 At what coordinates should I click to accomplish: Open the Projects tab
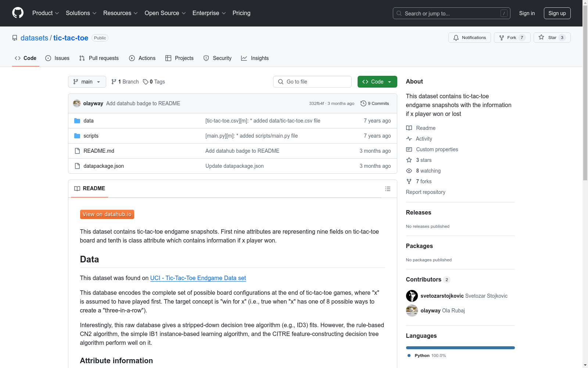click(179, 58)
